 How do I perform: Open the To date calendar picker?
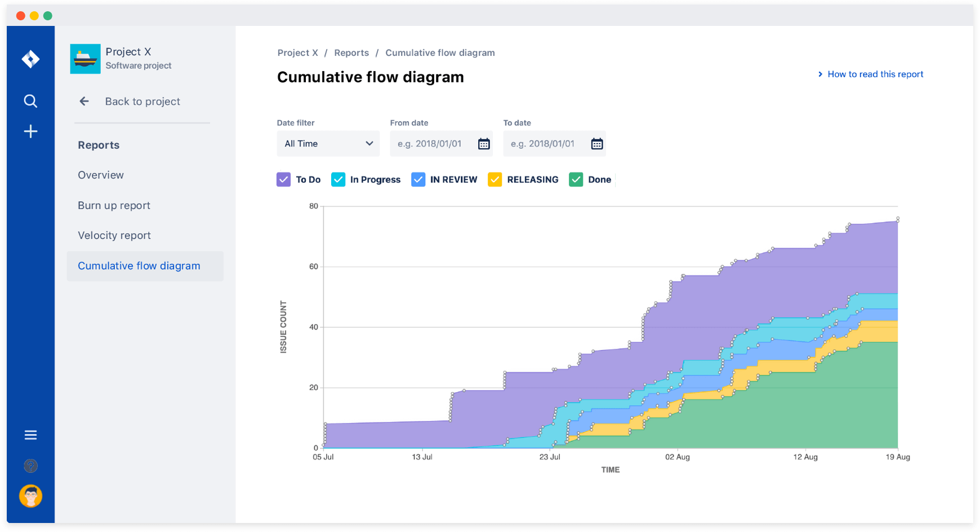[596, 143]
